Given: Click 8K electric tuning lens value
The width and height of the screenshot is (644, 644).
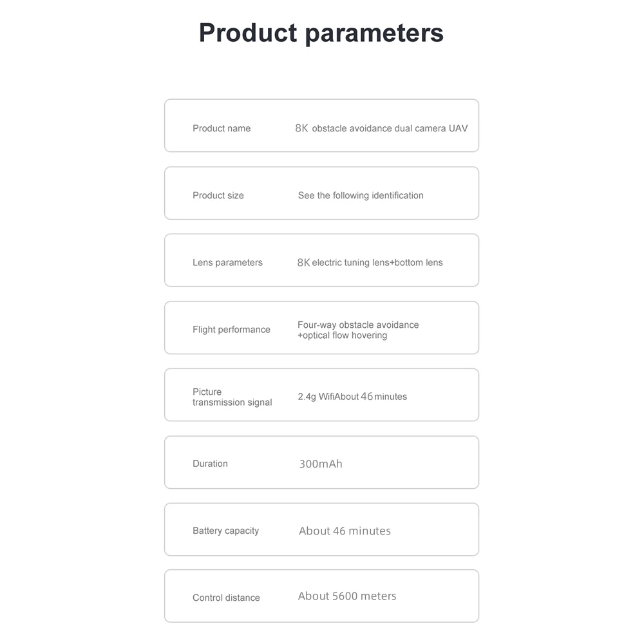Looking at the screenshot, I should (x=370, y=263).
